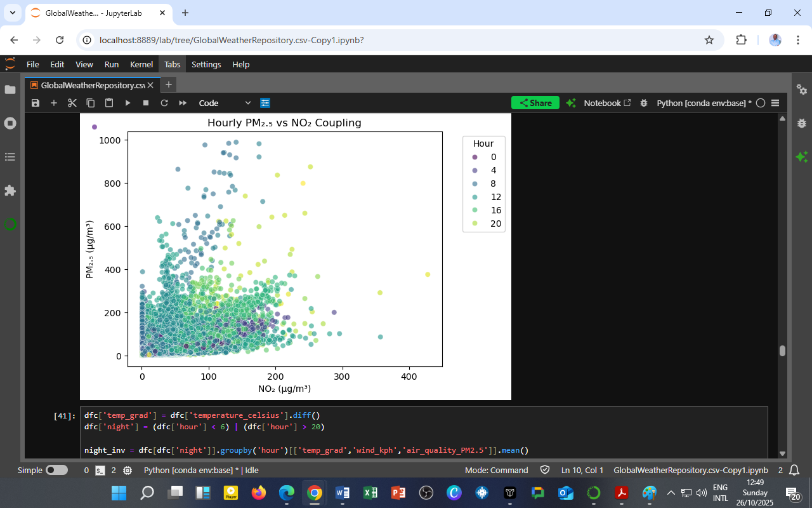Click the notebook vertical scrollbar thumb
Image resolution: width=812 pixels, height=508 pixels.
pyautogui.click(x=782, y=351)
